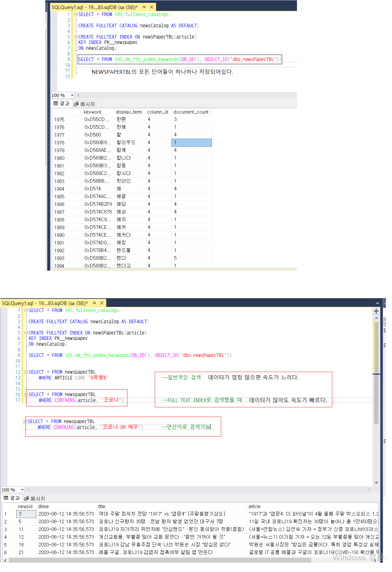Select the 메시지 tab above keyword grid
This screenshot has height=572, width=392.
pyautogui.click(x=84, y=104)
